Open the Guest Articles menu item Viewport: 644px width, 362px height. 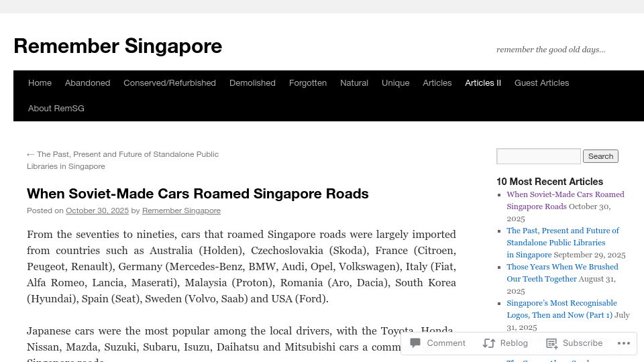(542, 83)
